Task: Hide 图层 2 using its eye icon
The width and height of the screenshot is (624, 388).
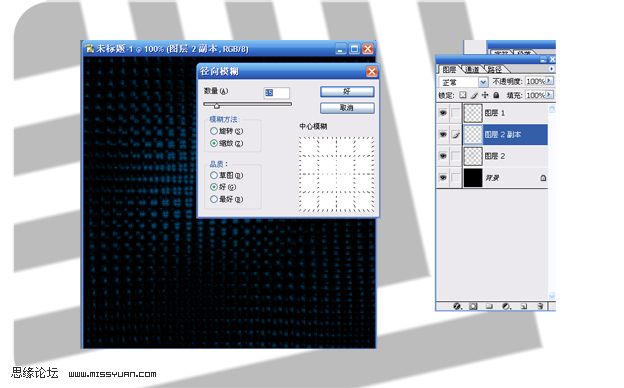Action: pyautogui.click(x=443, y=156)
